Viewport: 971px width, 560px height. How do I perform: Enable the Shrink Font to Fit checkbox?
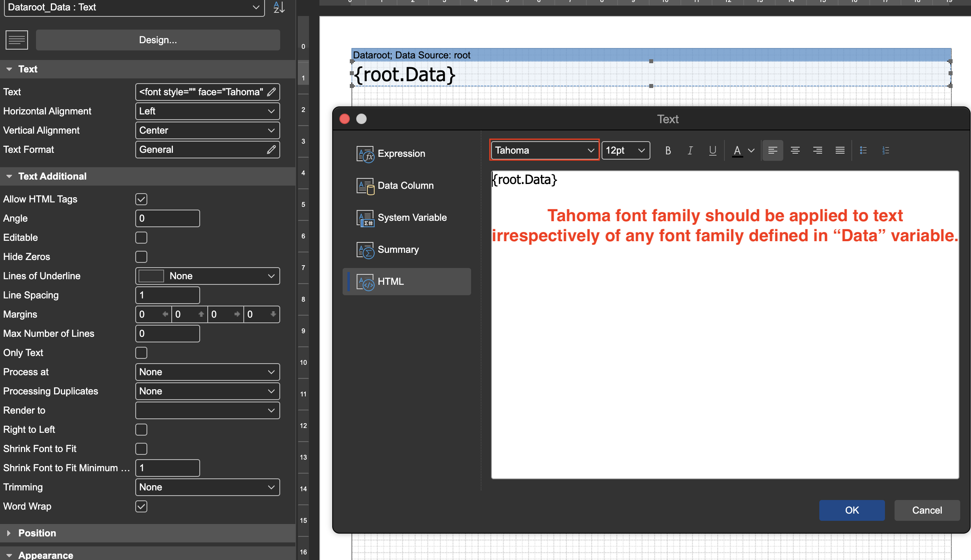141,449
